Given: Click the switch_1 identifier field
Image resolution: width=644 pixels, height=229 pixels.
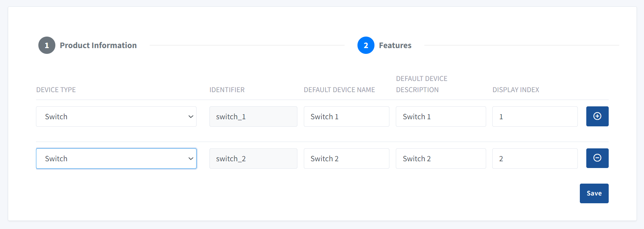Looking at the screenshot, I should (x=253, y=117).
